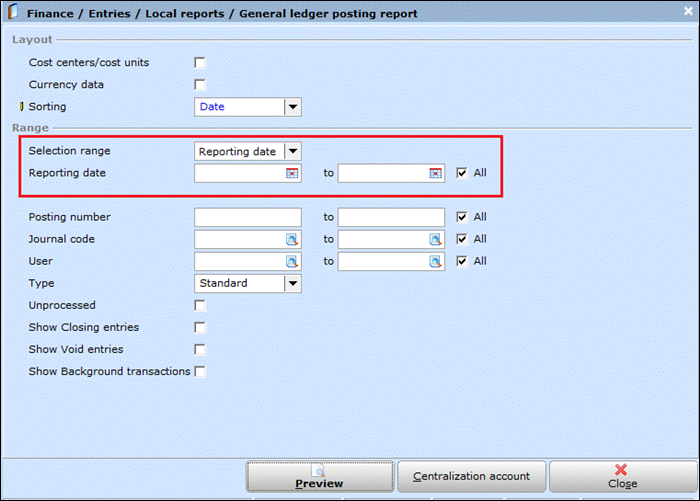Viewport: 700px width, 501px height.
Task: Tick the Show Void entries checkbox
Action: [x=200, y=350]
